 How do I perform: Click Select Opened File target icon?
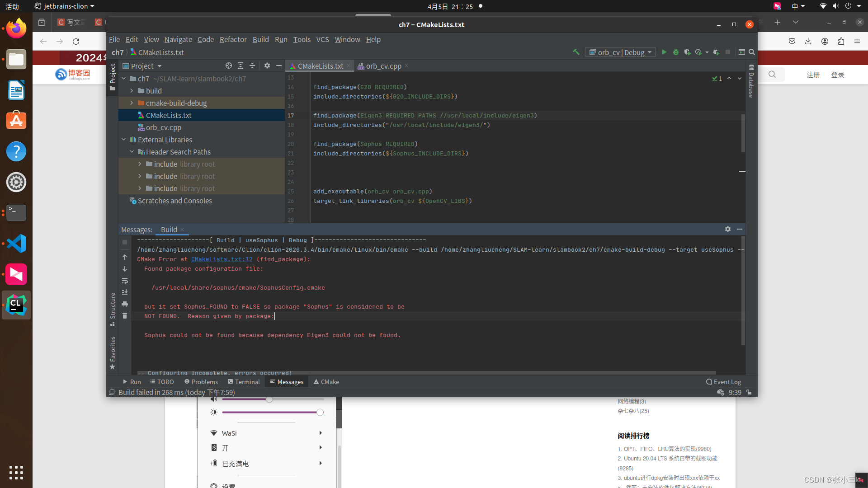[229, 66]
